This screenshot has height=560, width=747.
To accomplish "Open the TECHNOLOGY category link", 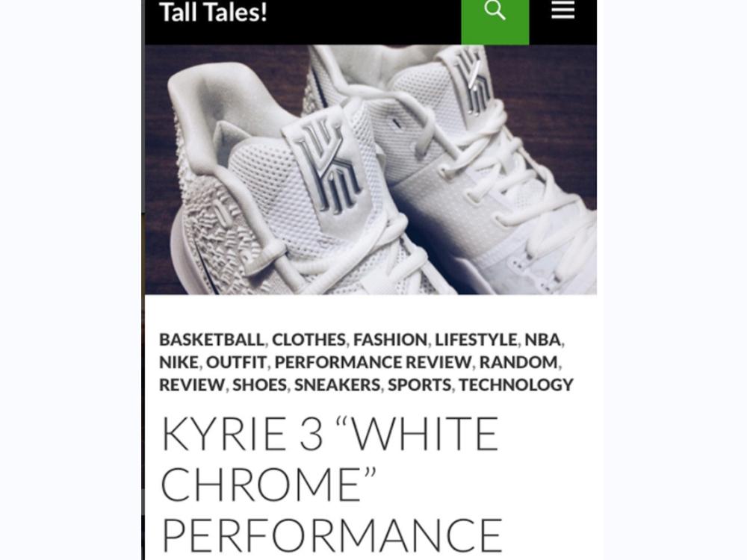I will (516, 385).
